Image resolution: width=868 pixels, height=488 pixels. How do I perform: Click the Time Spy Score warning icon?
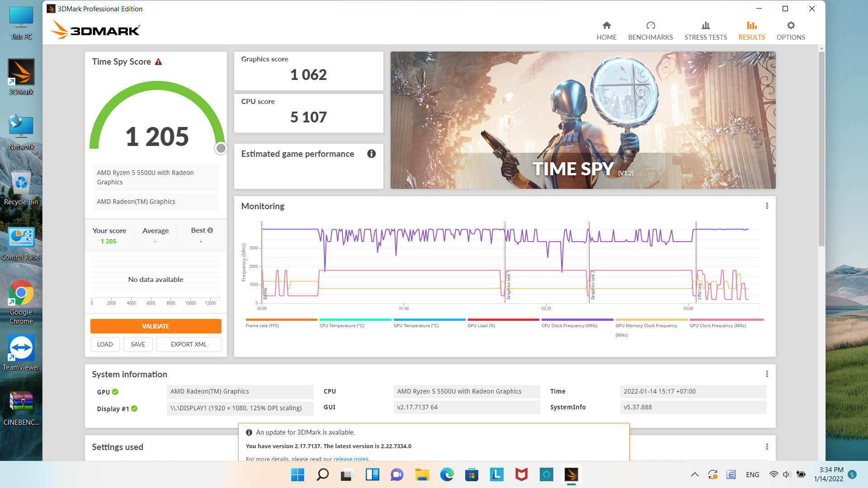158,62
